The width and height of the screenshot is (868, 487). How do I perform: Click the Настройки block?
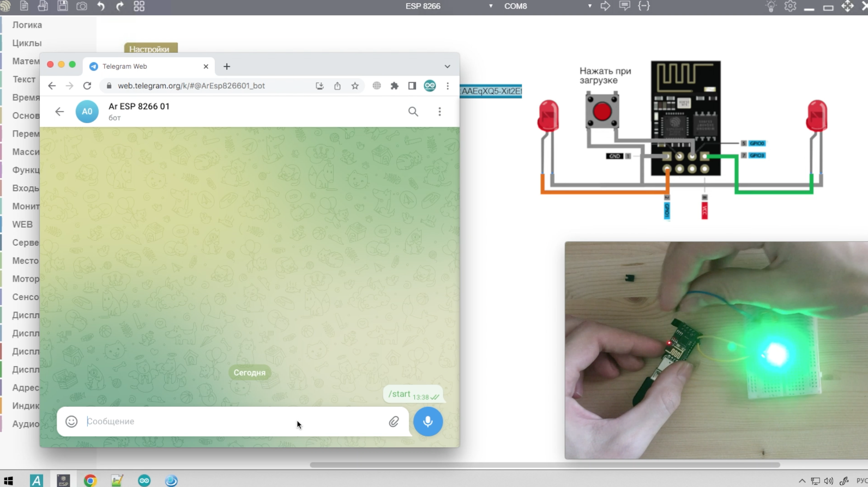point(150,48)
